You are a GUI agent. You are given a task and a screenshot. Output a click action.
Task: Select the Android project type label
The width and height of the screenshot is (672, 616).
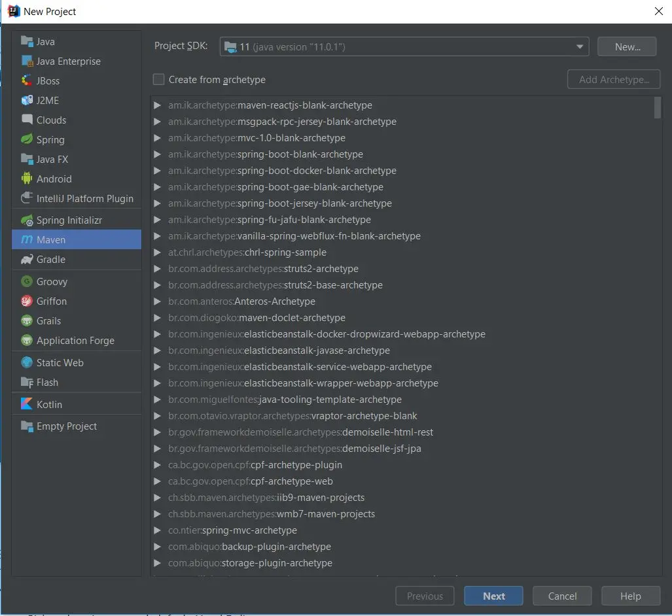pos(54,179)
